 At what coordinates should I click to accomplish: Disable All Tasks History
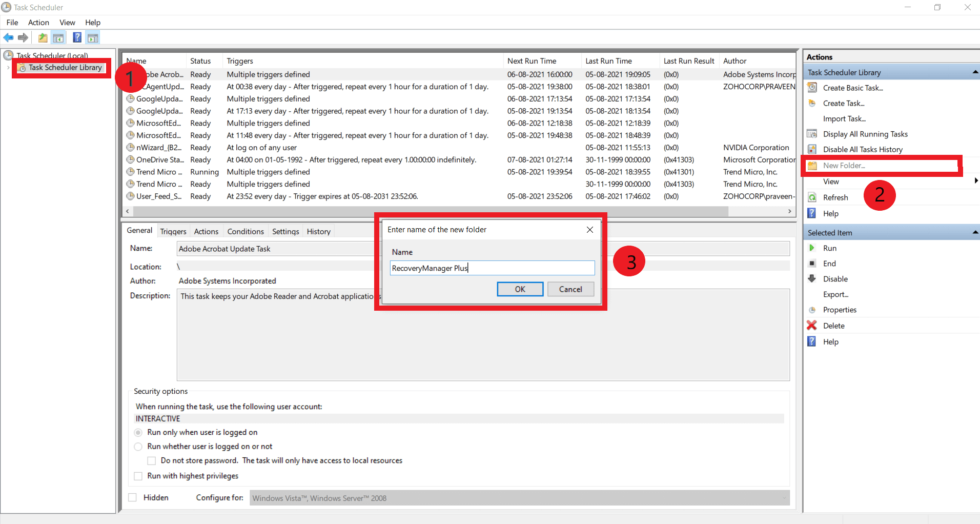click(862, 149)
